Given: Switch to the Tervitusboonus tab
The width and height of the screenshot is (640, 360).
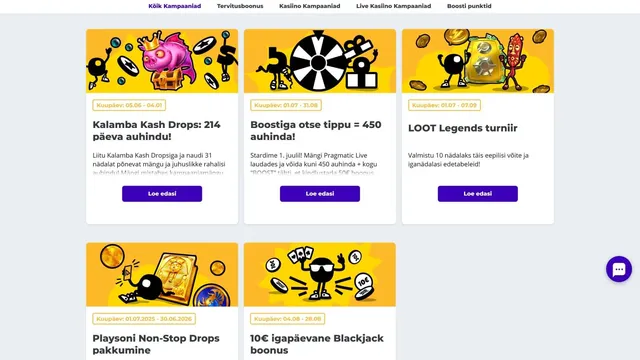Looking at the screenshot, I should coord(240,6).
